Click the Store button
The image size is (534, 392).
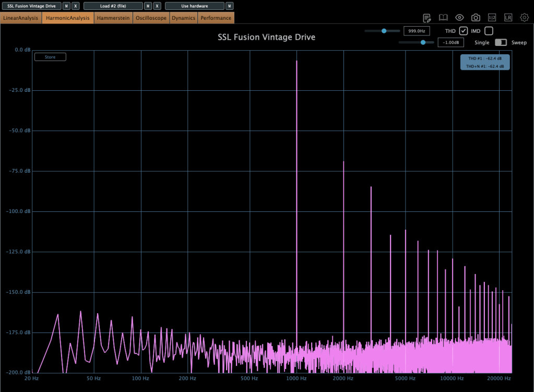pos(50,57)
